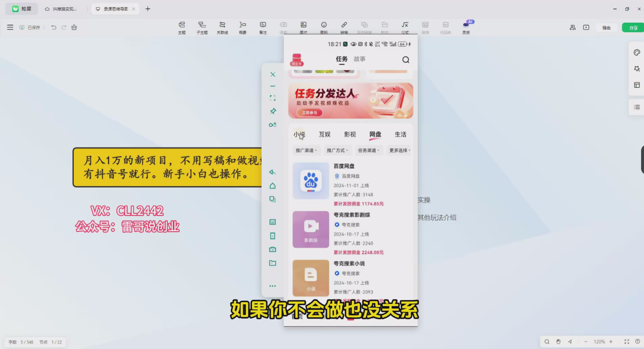Image resolution: width=644 pixels, height=349 pixels.
Task: Open the theme palette icon on right panel
Action: (x=636, y=53)
